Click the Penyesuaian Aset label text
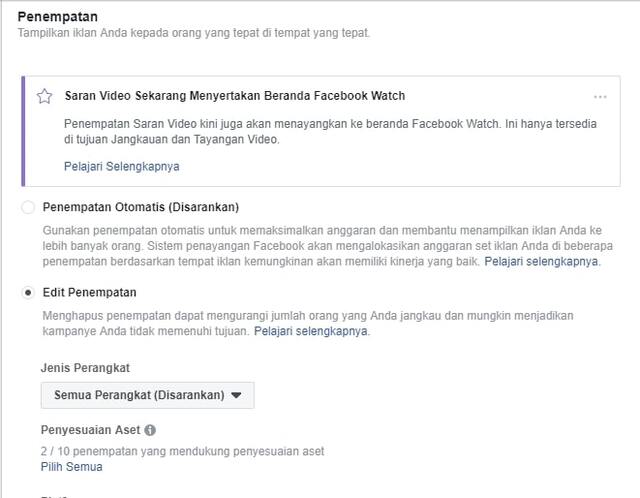This screenshot has height=498, width=640. pyautogui.click(x=90, y=430)
